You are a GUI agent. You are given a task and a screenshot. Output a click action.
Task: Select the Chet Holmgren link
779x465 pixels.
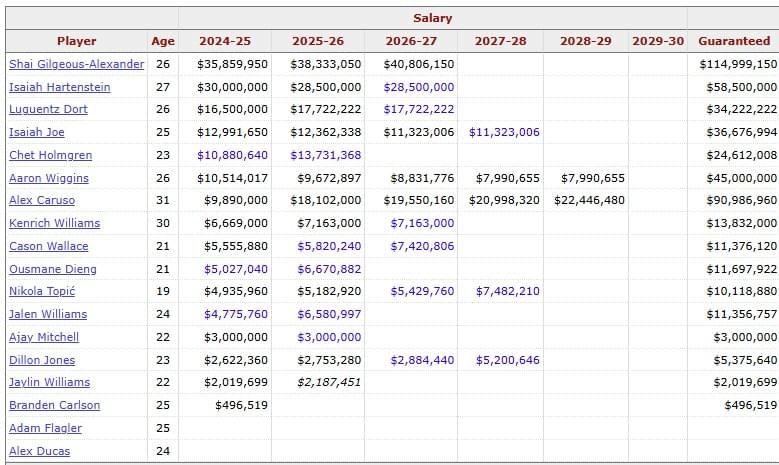click(50, 155)
